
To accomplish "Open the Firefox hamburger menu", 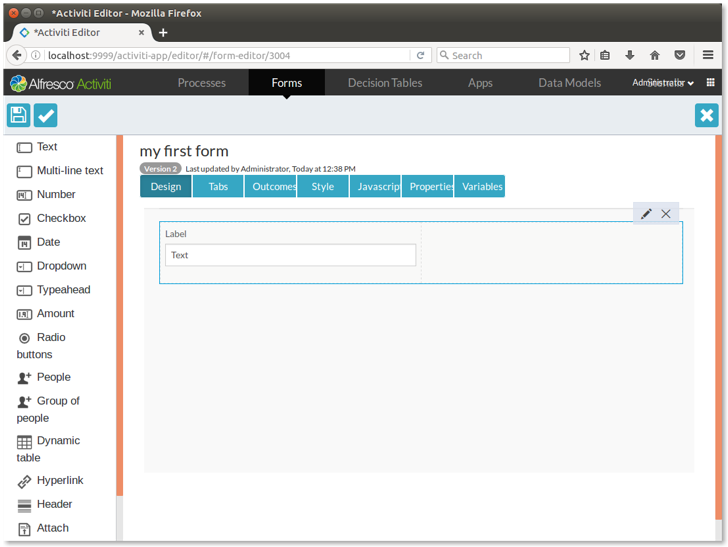I will 708,55.
